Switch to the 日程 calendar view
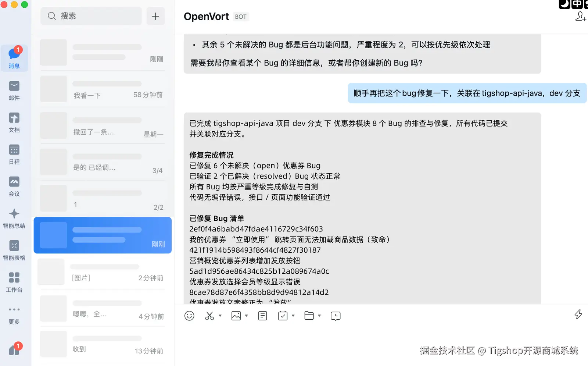The image size is (588, 366). (14, 154)
